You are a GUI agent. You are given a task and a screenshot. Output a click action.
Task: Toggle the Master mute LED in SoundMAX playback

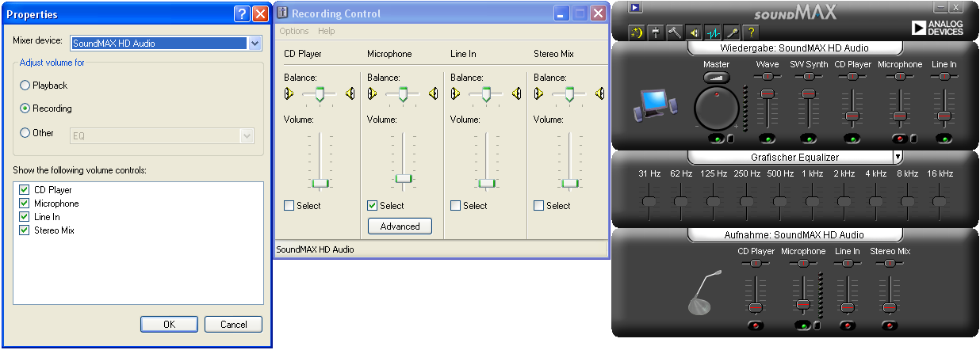click(718, 139)
